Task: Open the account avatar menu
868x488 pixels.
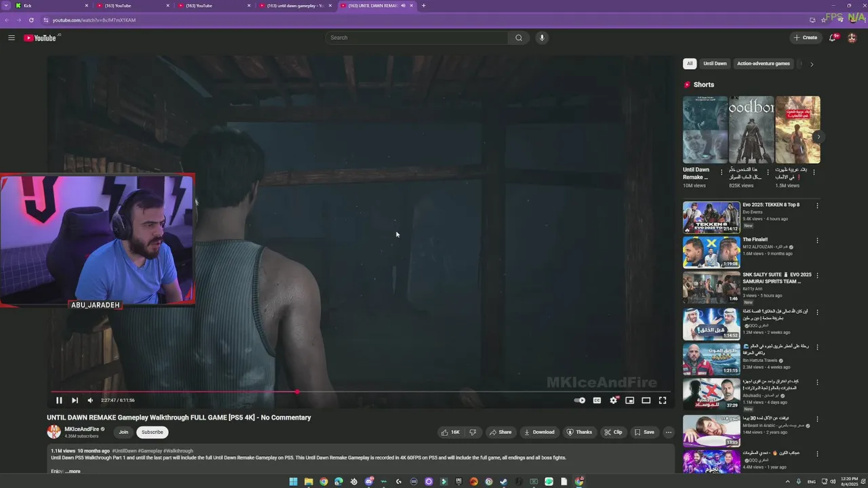Action: (x=852, y=38)
